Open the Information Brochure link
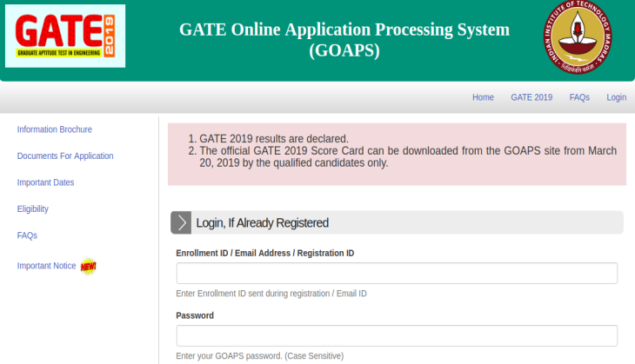This screenshot has width=635, height=364. pos(54,129)
